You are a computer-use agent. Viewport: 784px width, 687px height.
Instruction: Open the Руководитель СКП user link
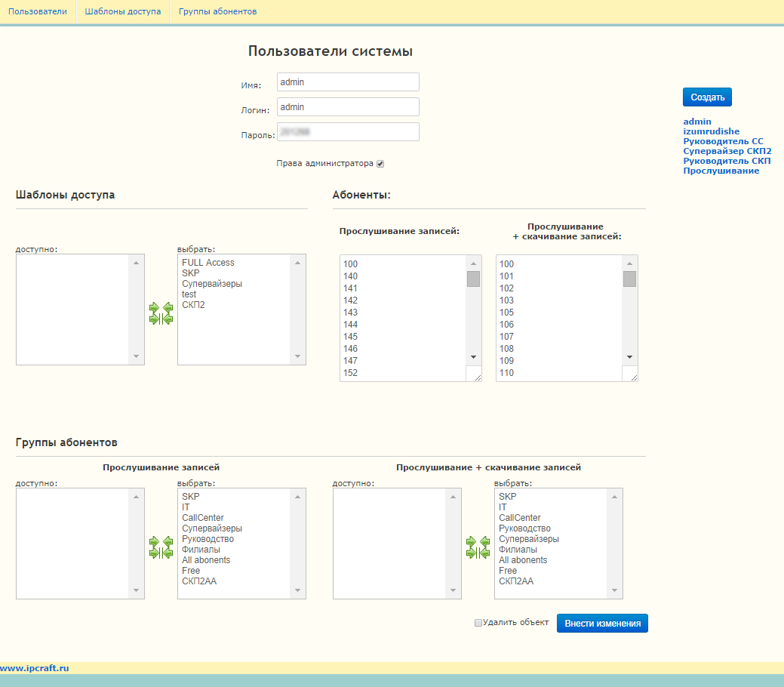tap(727, 161)
